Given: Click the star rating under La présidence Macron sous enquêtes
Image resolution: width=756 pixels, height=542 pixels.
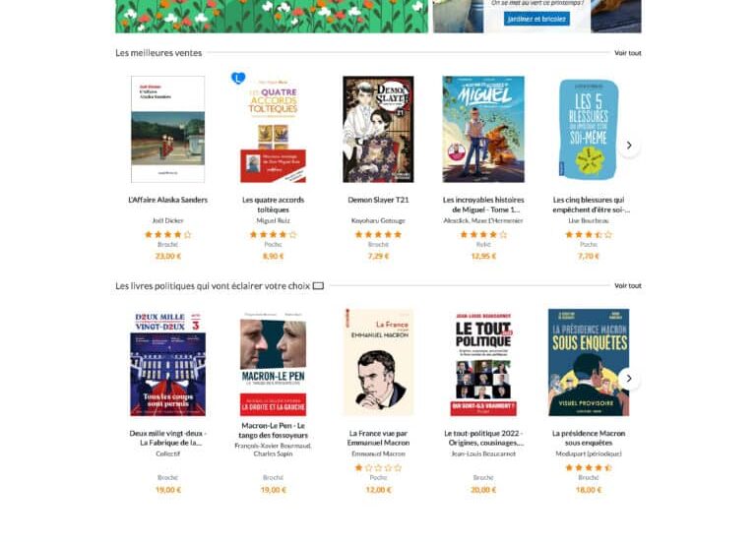Looking at the screenshot, I should pos(589,468).
